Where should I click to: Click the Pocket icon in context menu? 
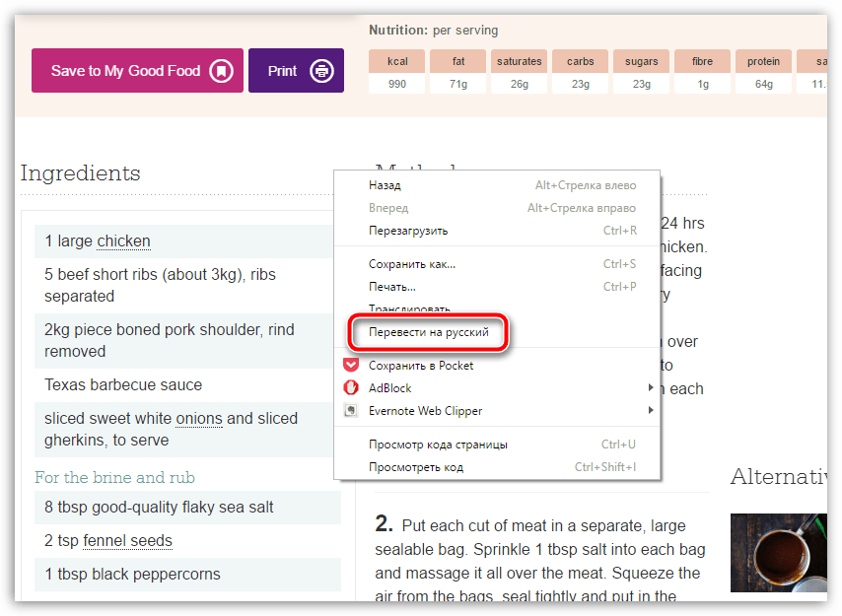tap(350, 366)
